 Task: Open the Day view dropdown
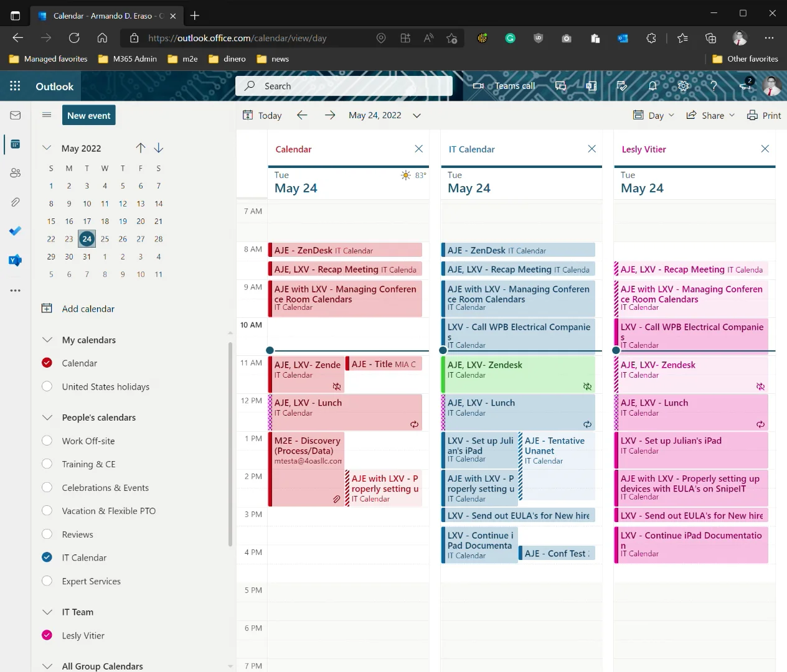coord(653,115)
